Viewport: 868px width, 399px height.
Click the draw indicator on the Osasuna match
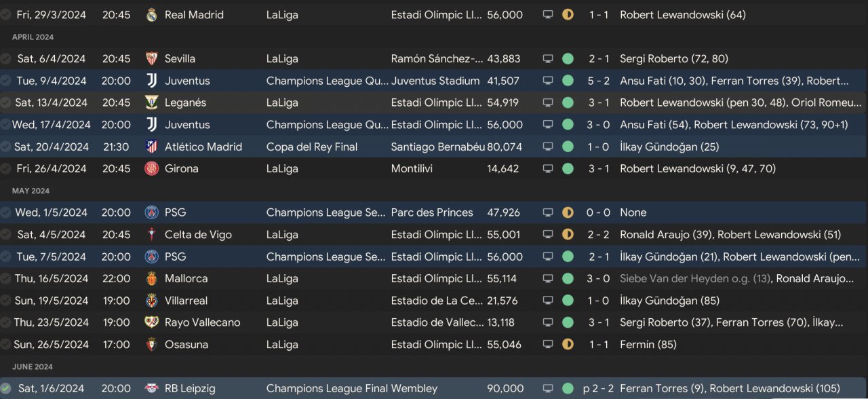(x=568, y=345)
